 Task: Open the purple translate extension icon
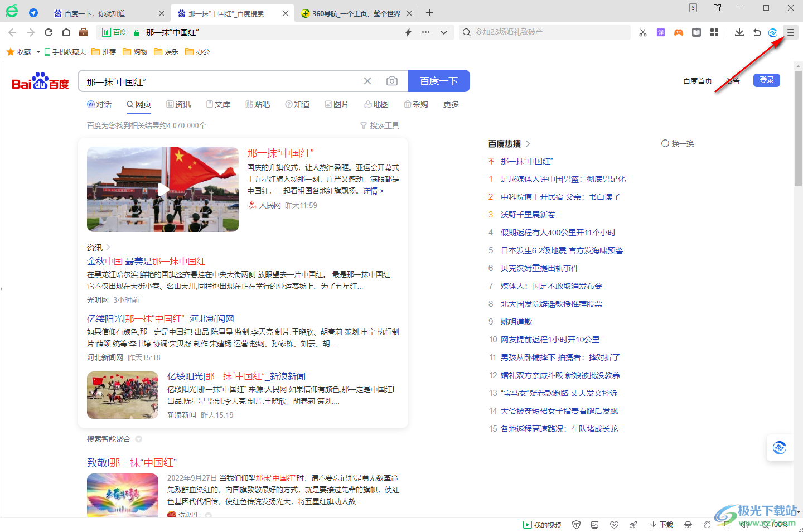[x=661, y=32]
